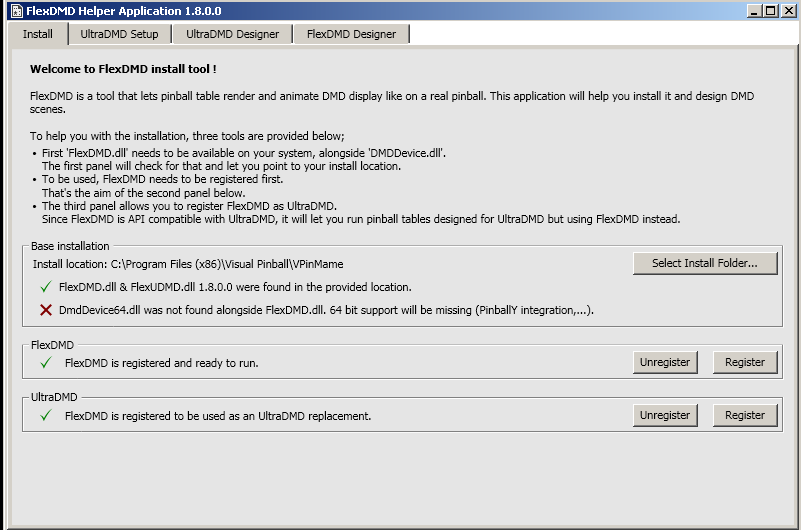
Task: Click Select Install Folder button
Action: (x=705, y=263)
